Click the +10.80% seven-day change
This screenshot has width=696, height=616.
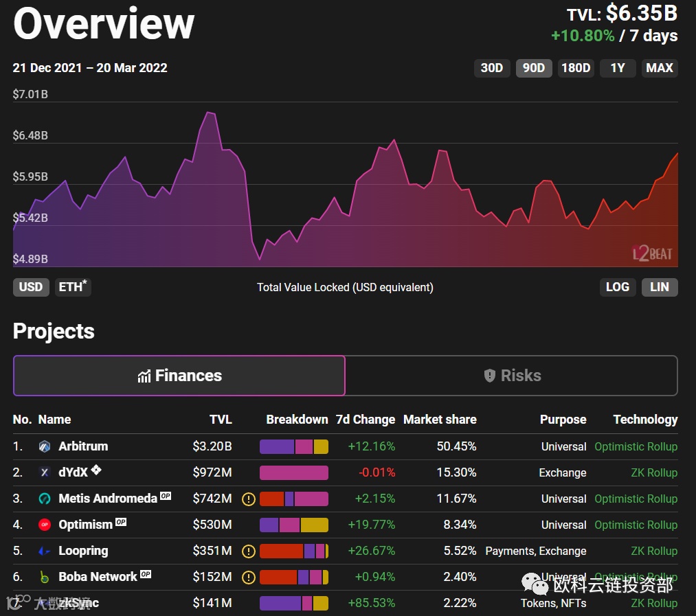(583, 36)
